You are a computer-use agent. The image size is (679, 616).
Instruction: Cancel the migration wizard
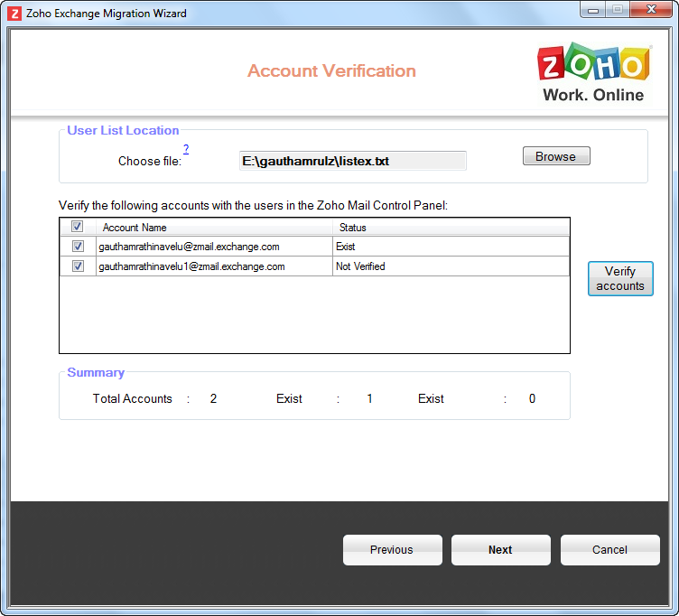(x=609, y=550)
